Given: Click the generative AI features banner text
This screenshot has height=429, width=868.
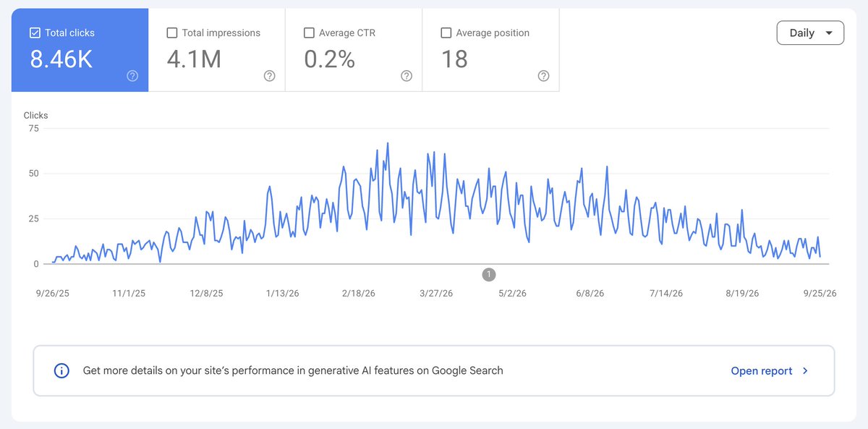Looking at the screenshot, I should pos(293,370).
